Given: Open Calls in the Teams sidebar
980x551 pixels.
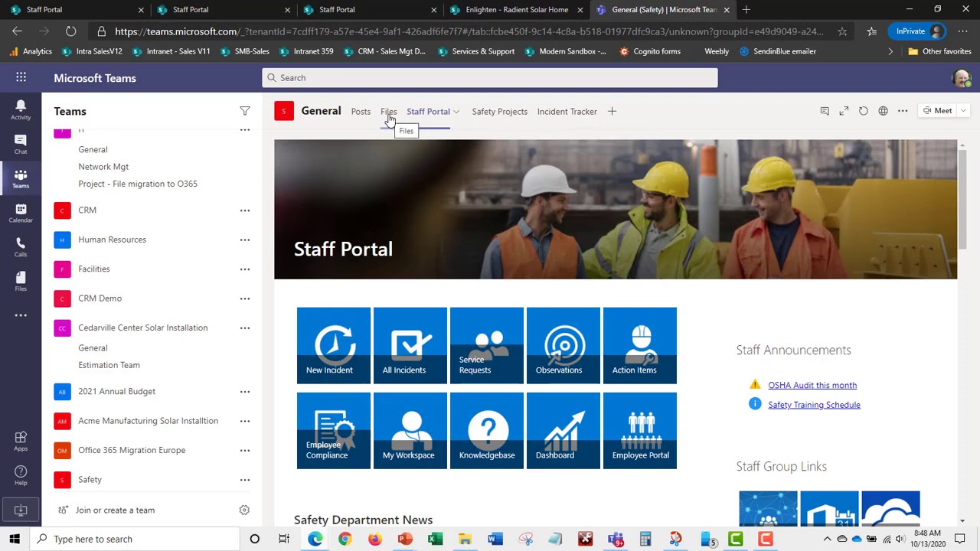Looking at the screenshot, I should 21,247.
